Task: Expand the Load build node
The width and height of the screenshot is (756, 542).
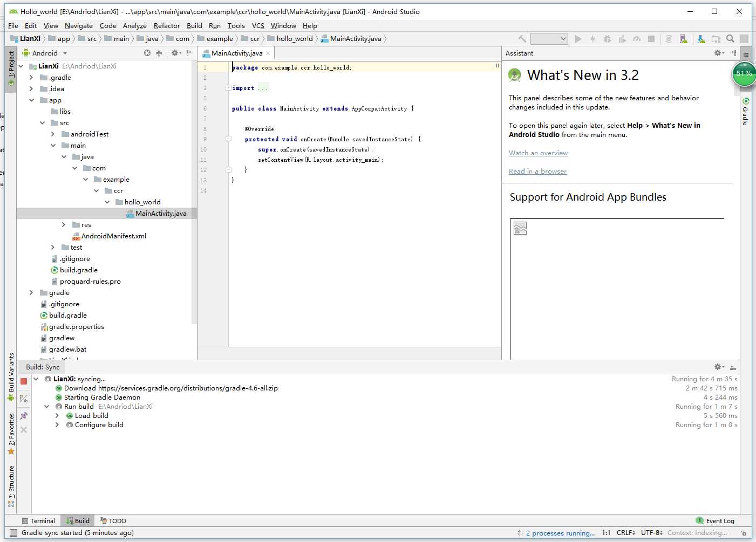Action: [57, 416]
